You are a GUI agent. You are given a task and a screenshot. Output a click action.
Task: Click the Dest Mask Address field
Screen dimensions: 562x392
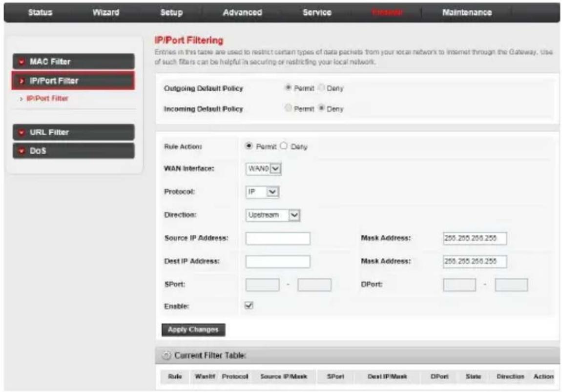coord(475,262)
